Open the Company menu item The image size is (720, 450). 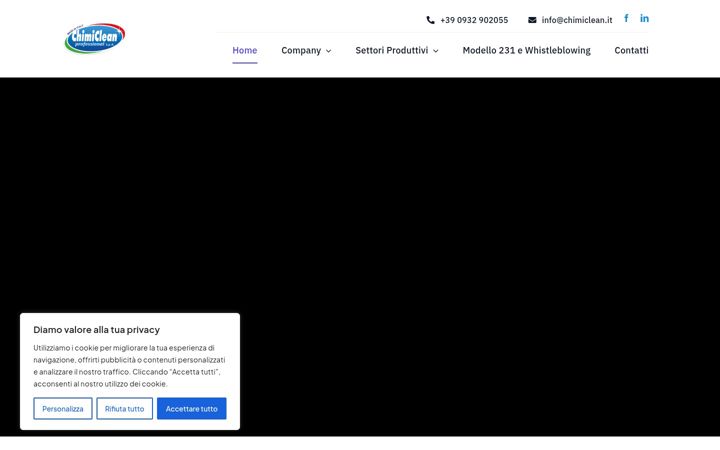coord(301,51)
